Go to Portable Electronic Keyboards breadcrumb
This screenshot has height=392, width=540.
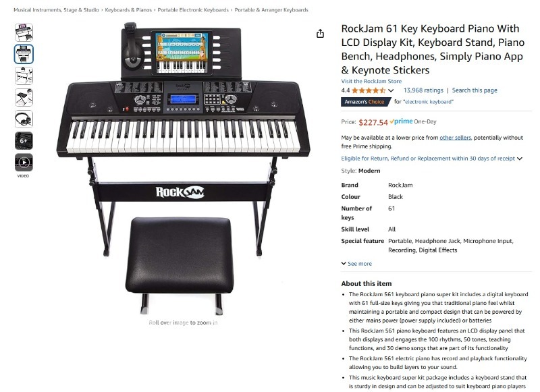coord(193,10)
